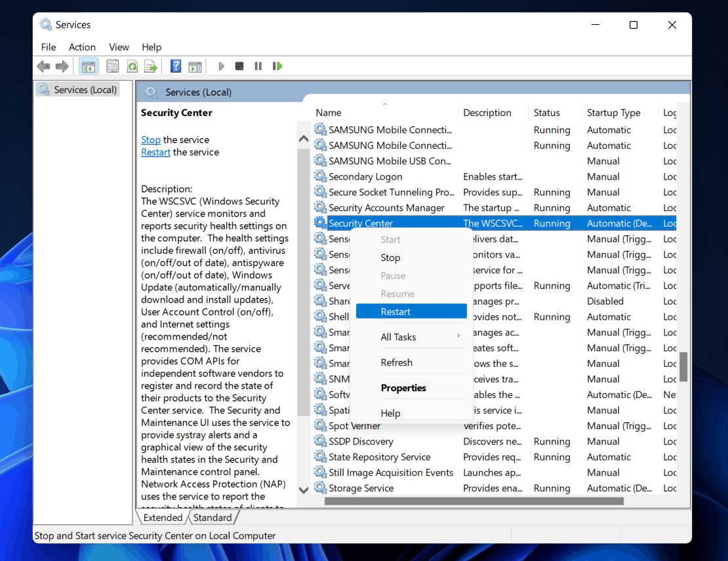Choose Restart in the context menu
This screenshot has width=728, height=561.
coord(395,312)
